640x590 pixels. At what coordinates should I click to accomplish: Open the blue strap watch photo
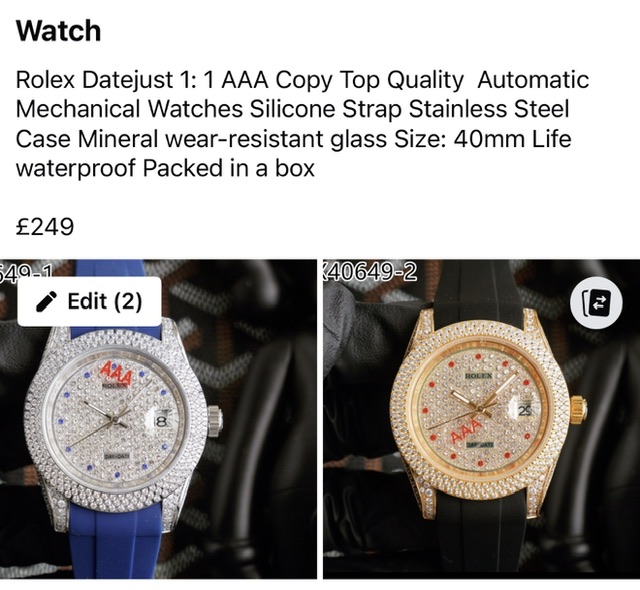(x=158, y=419)
